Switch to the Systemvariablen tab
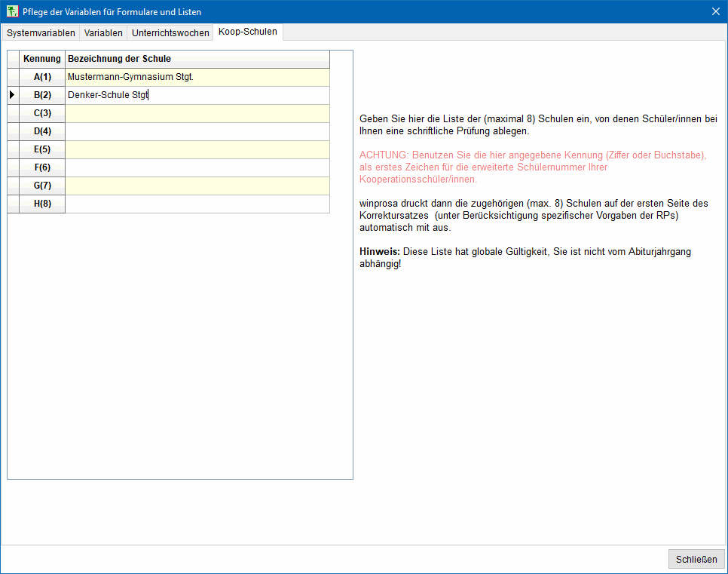This screenshot has width=728, height=574. coord(41,33)
